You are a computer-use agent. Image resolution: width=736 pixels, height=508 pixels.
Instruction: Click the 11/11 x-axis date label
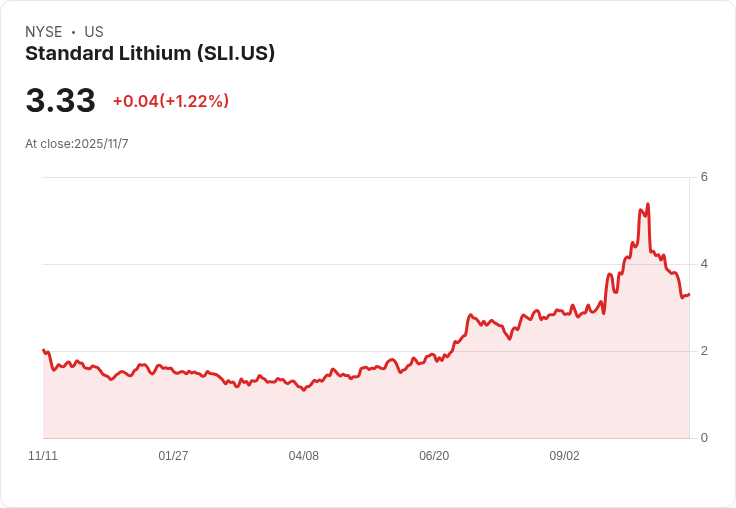[x=43, y=456]
